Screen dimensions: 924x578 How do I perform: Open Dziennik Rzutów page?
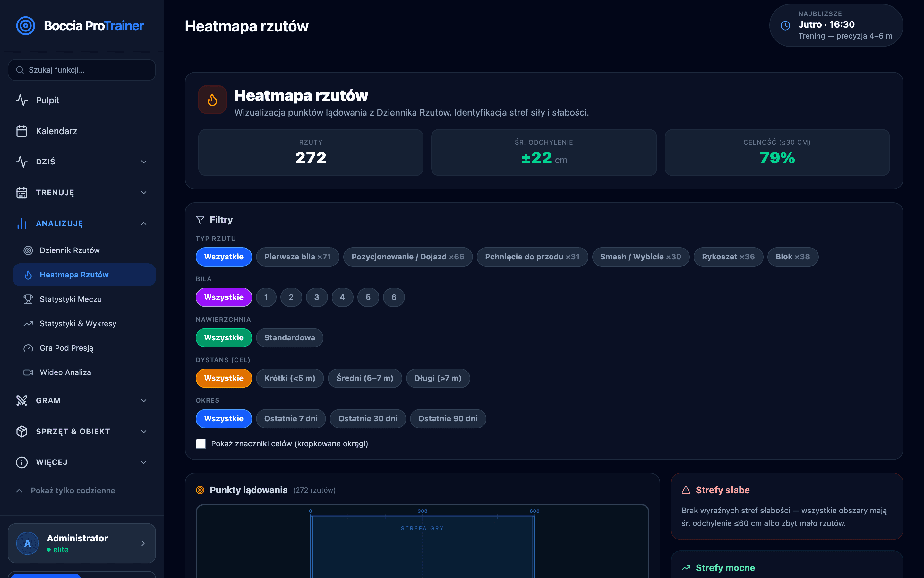84,250
